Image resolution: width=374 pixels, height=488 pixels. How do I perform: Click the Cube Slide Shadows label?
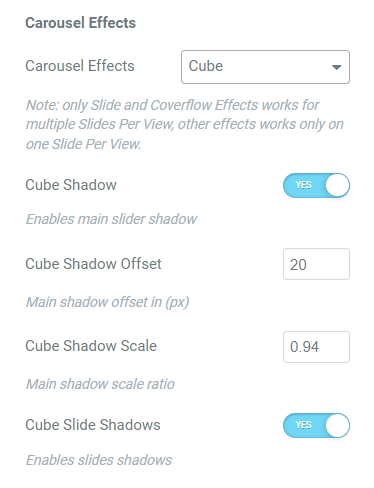coord(93,425)
